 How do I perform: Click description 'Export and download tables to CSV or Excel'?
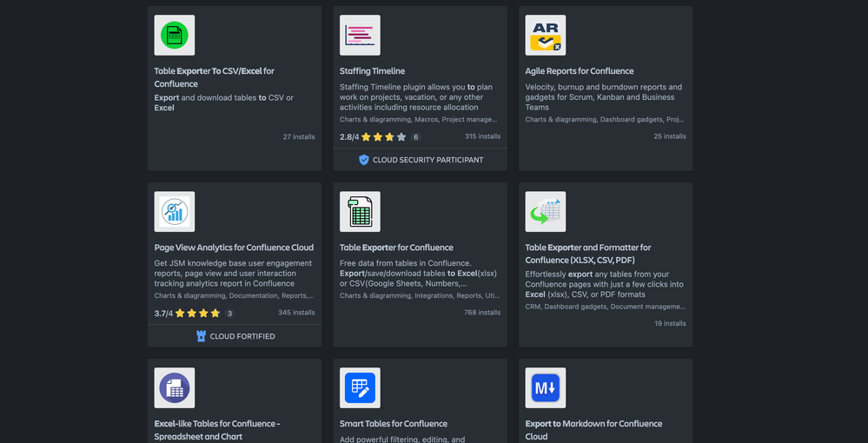(224, 103)
